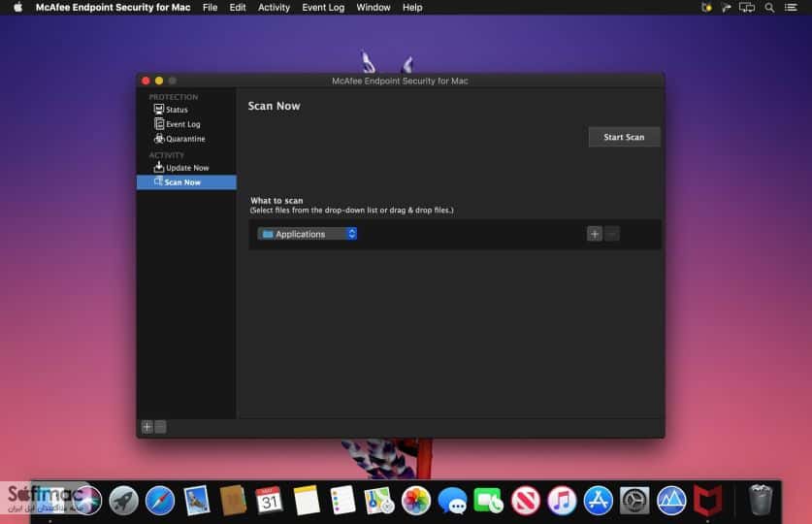Click the Status monitor icon
The height and width of the screenshot is (524, 812).
click(159, 110)
